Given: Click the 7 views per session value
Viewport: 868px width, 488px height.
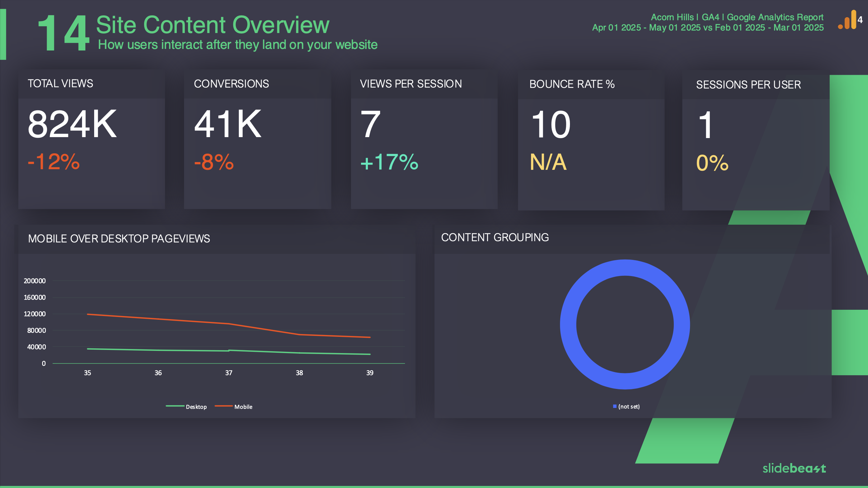Looking at the screenshot, I should tap(371, 125).
